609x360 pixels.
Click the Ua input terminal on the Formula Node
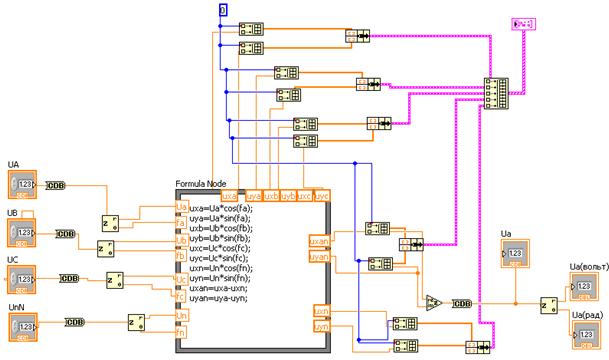click(x=182, y=206)
